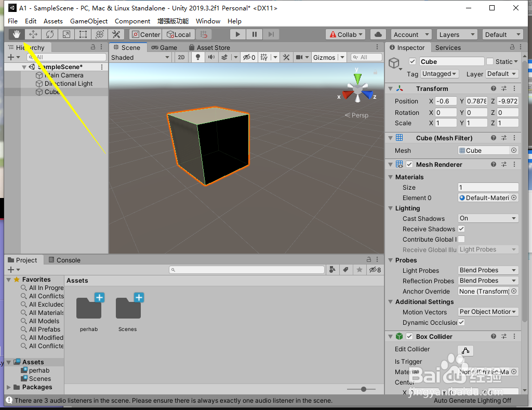Toggle the Static checkbox
This screenshot has width=532, height=410.
[489, 61]
